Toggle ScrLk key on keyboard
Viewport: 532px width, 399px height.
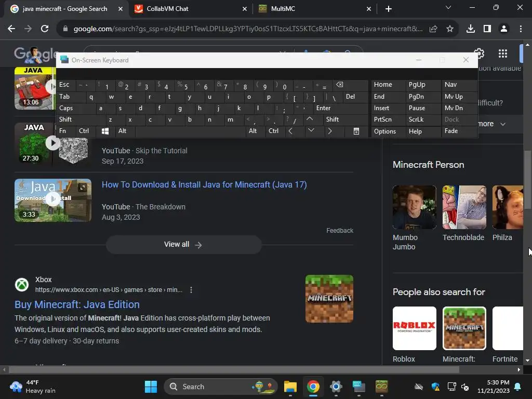click(423, 119)
